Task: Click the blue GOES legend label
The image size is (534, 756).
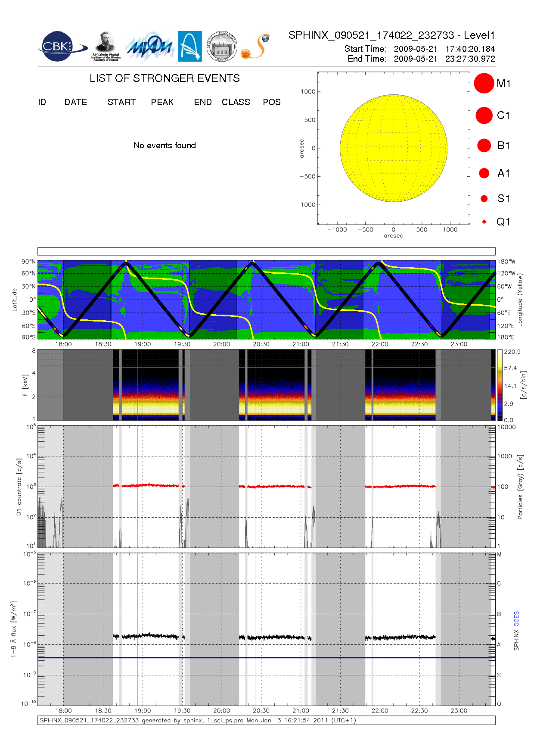Action: point(516,619)
